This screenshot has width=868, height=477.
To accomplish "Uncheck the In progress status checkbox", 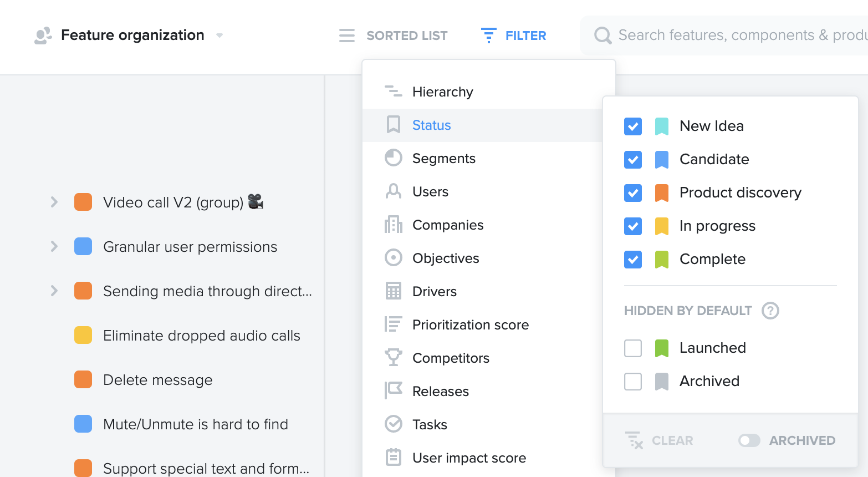I will point(633,226).
